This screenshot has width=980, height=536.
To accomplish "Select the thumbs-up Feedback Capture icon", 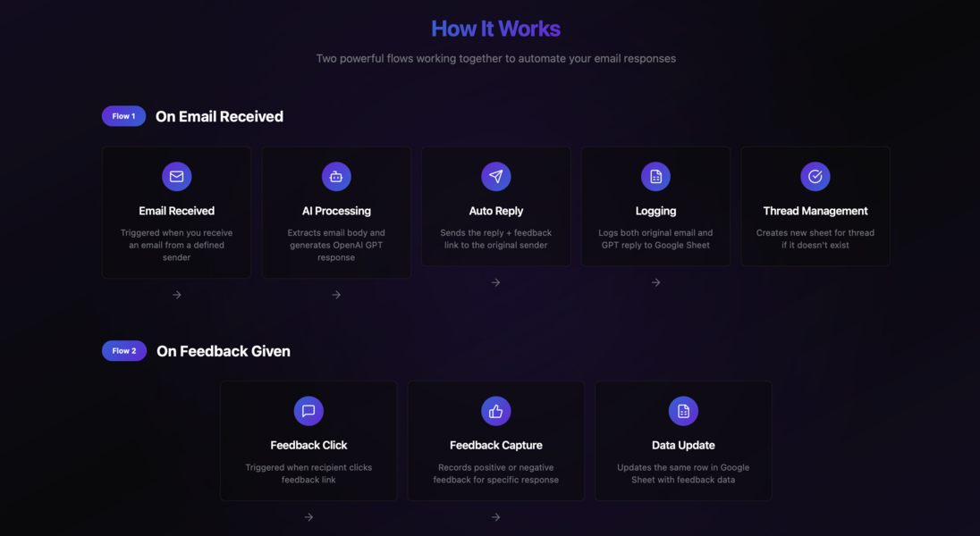I will click(x=495, y=411).
